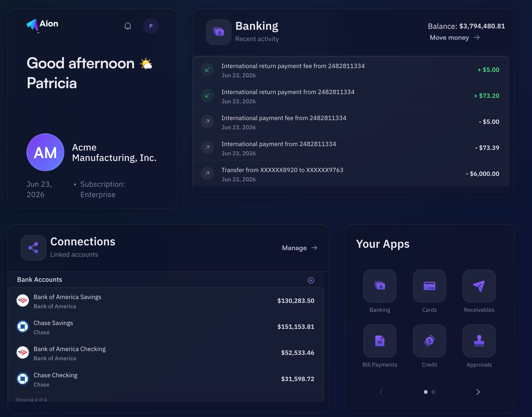Open the Approvals app tile
Screen dimensions: 532x417
pos(479,341)
